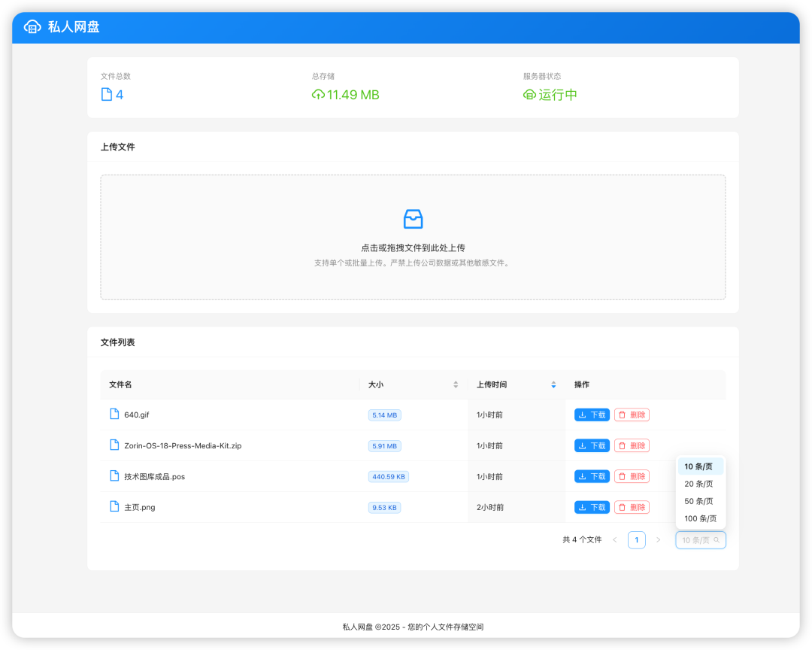Screen dimensions: 812x650
Task: Click the file icon next to 640.gif
Action: pyautogui.click(x=114, y=414)
